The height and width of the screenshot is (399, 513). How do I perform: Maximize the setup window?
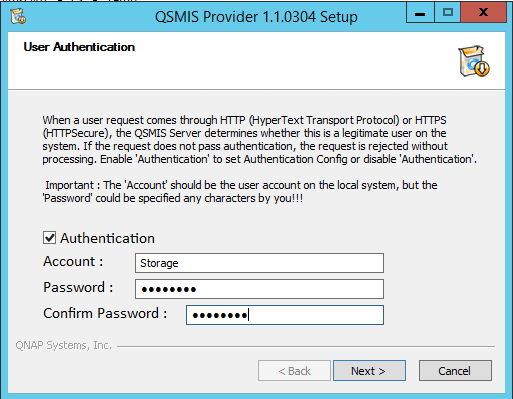tap(448, 13)
